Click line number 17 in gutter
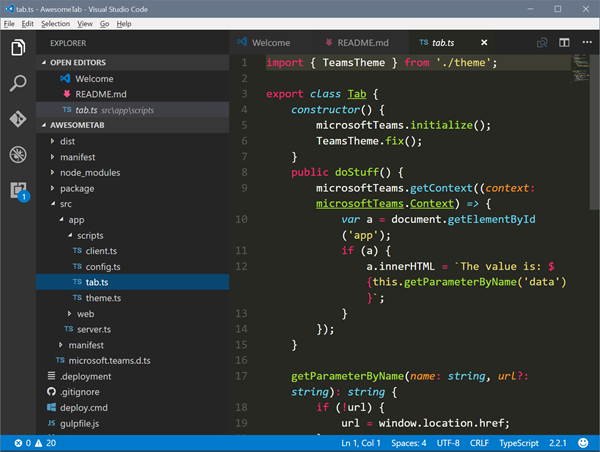The height and width of the screenshot is (452, 600). 241,376
